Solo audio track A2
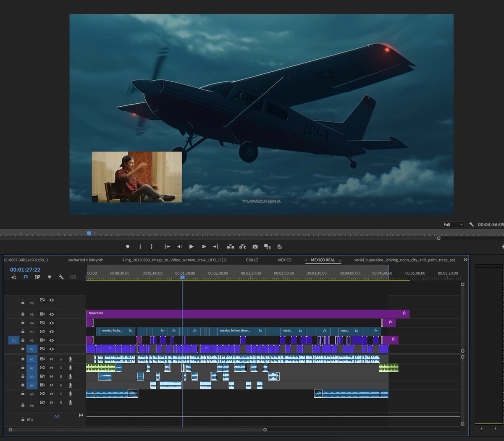 (x=61, y=368)
